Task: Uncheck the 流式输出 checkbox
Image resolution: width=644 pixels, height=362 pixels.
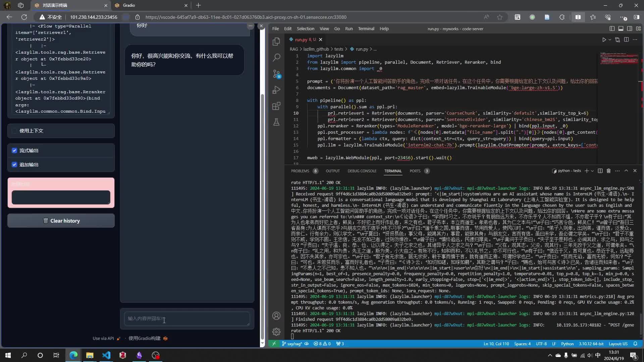Action: (14, 150)
